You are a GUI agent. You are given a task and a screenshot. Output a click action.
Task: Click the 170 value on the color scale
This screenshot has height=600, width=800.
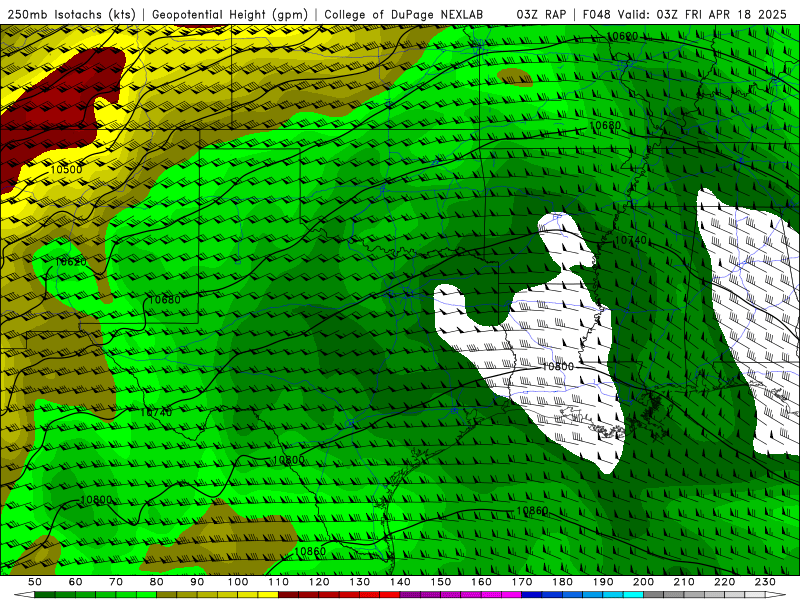(x=522, y=582)
